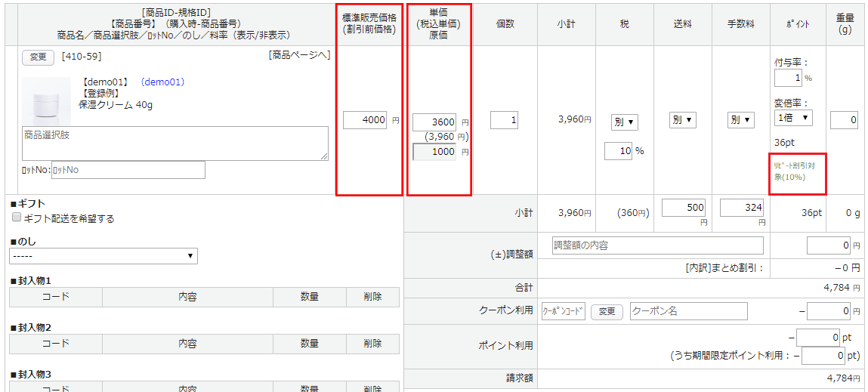868x392 pixels.
Task: Click the ポイント column header
Action: pyautogui.click(x=797, y=24)
